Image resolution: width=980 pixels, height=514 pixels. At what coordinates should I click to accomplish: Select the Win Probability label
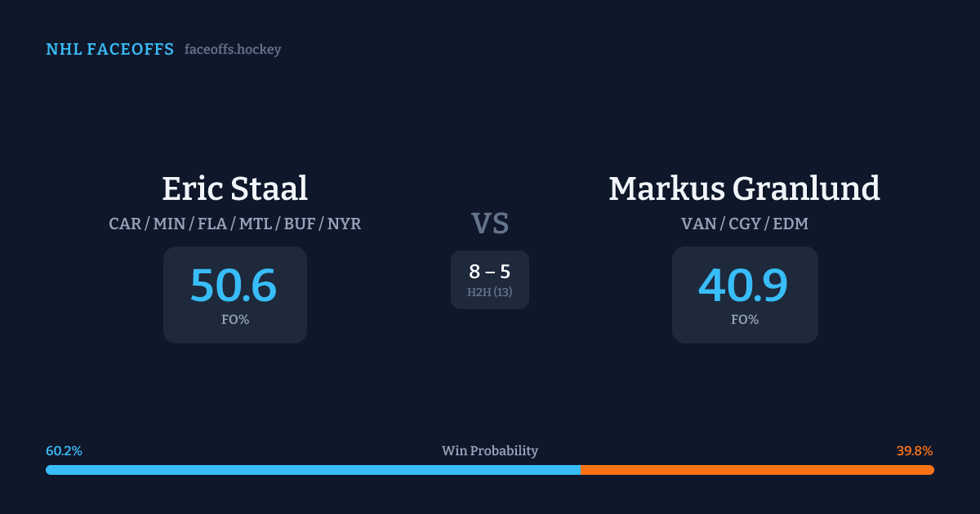pos(490,451)
